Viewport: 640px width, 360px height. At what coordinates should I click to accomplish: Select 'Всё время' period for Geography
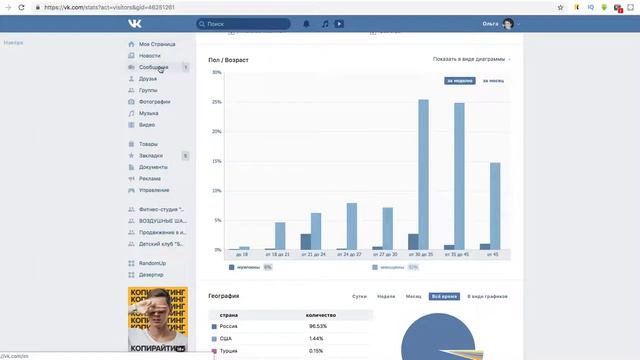(x=444, y=296)
